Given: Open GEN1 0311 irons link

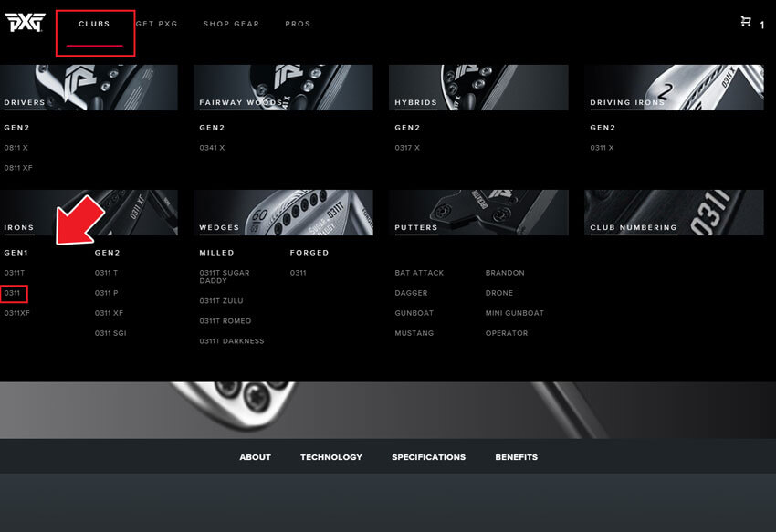Looking at the screenshot, I should point(12,293).
